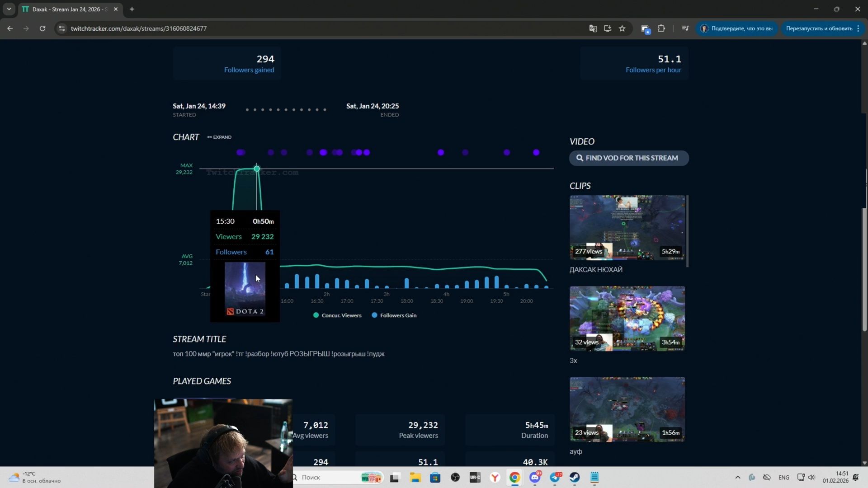868x488 pixels.
Task: Reload the page
Action: [x=42, y=28]
